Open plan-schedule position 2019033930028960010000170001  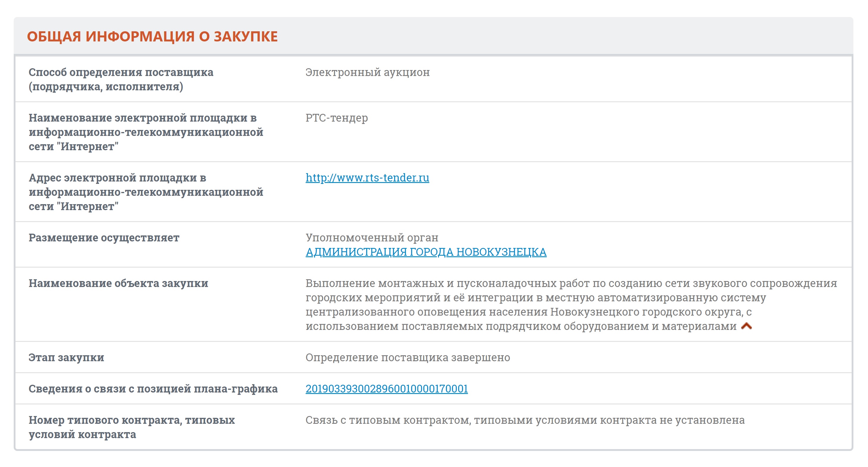(387, 388)
